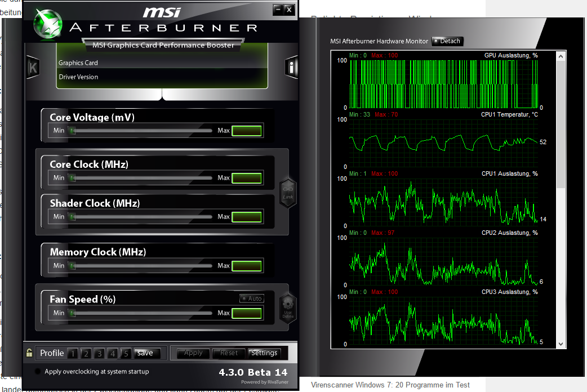Click the Fan Speed value field
The height and width of the screenshot is (392, 587).
pyautogui.click(x=247, y=313)
